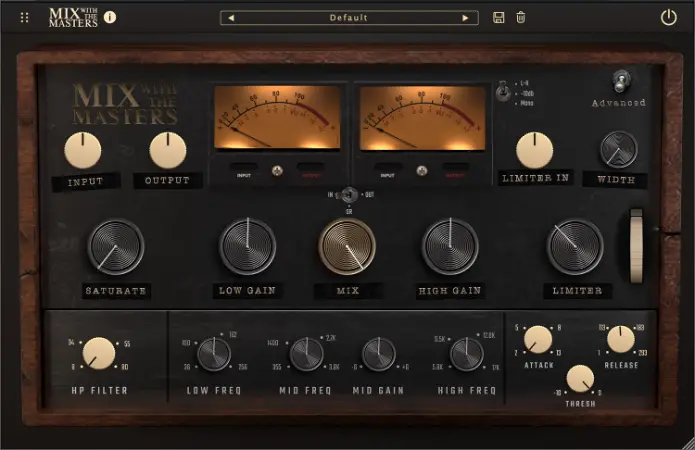The width and height of the screenshot is (695, 450).
Task: Click the HP Filter knob
Action: (x=98, y=353)
